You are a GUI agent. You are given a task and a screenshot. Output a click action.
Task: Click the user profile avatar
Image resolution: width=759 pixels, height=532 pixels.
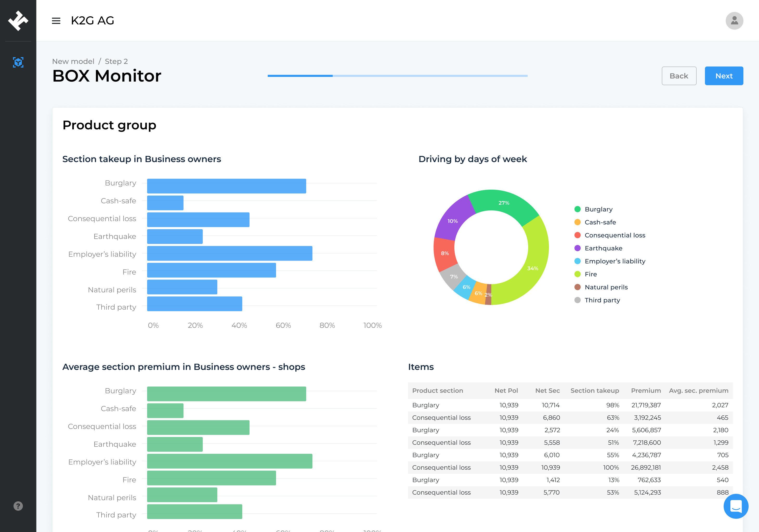734,21
